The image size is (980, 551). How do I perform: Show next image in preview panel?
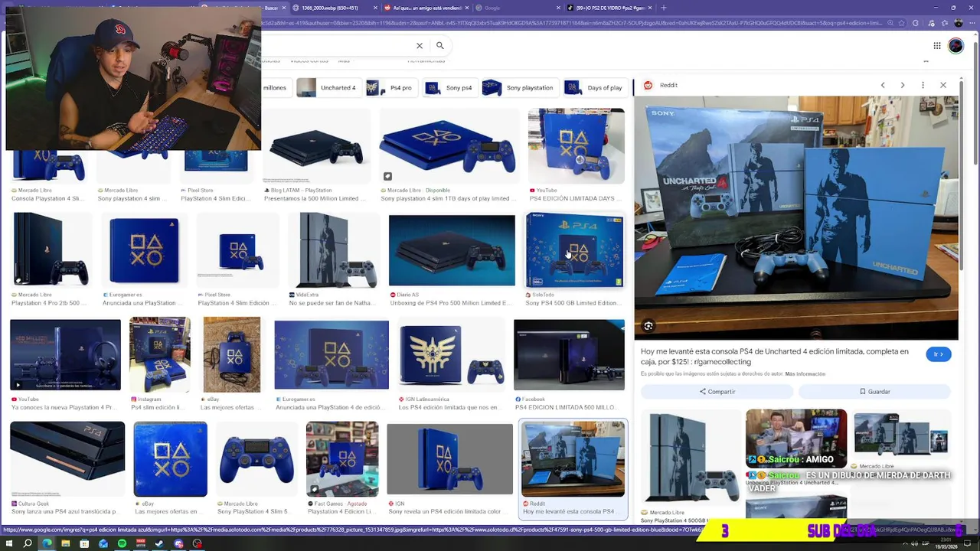[x=903, y=85]
